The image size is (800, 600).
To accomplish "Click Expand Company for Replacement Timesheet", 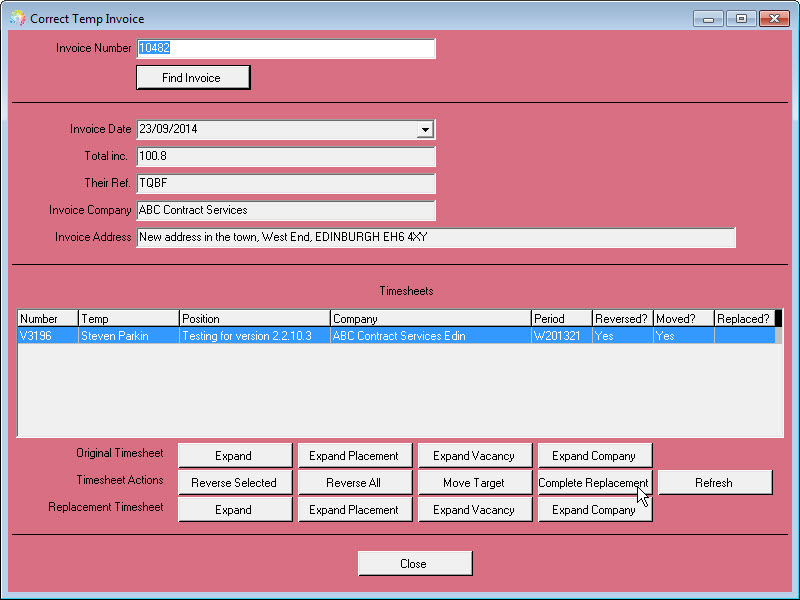I will coord(594,510).
